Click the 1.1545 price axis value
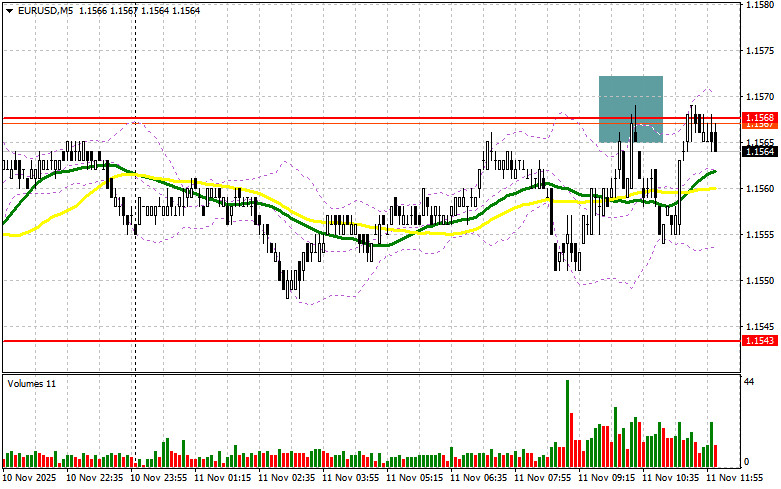This screenshot has width=781, height=489. [x=760, y=327]
